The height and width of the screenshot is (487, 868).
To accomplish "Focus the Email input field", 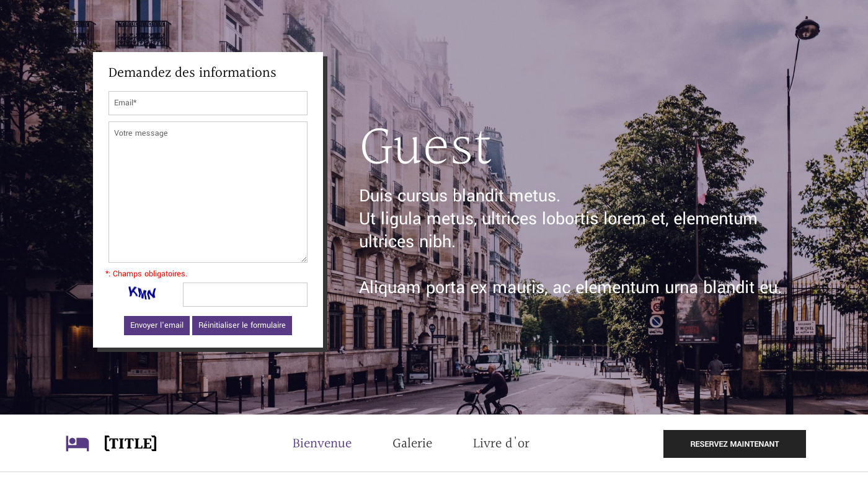I will coord(208,103).
